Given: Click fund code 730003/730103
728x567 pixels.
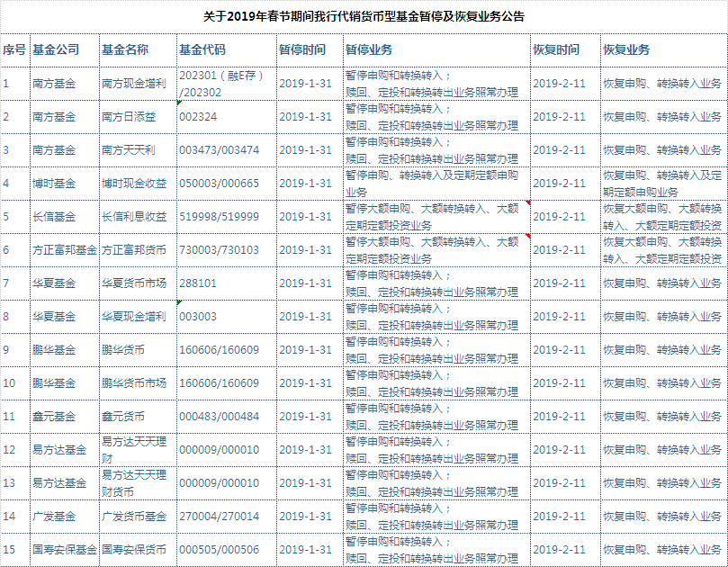Looking at the screenshot, I should pos(220,249).
